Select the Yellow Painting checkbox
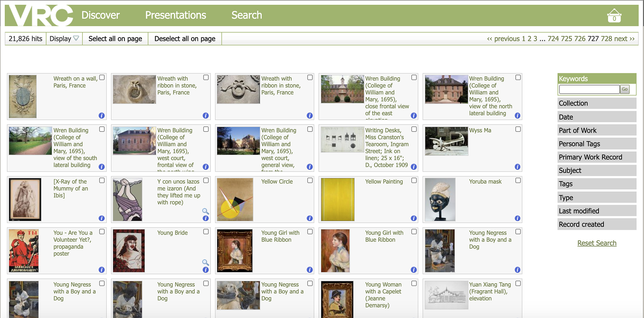Image resolution: width=644 pixels, height=318 pixels. [414, 180]
